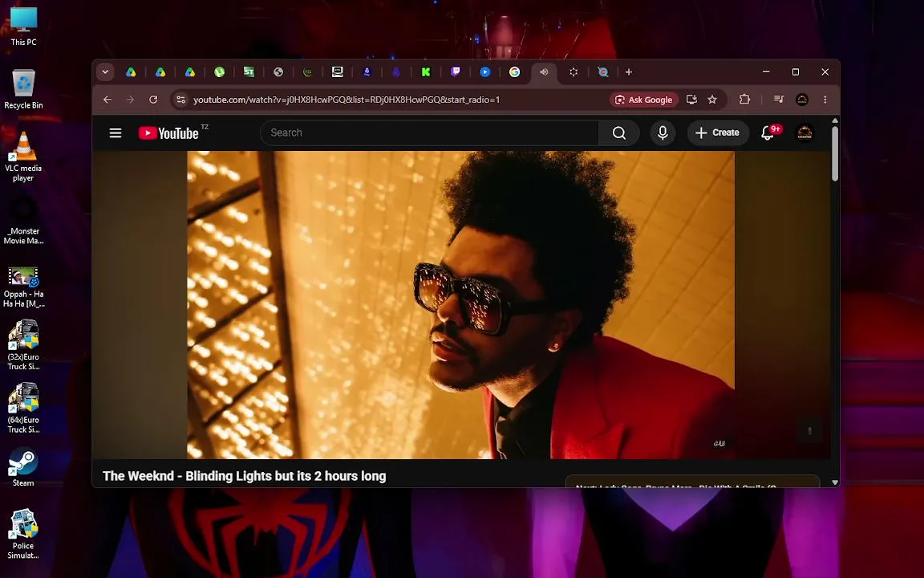Click the vertical scrollbar thumb
This screenshot has height=578, width=924.
[x=835, y=153]
